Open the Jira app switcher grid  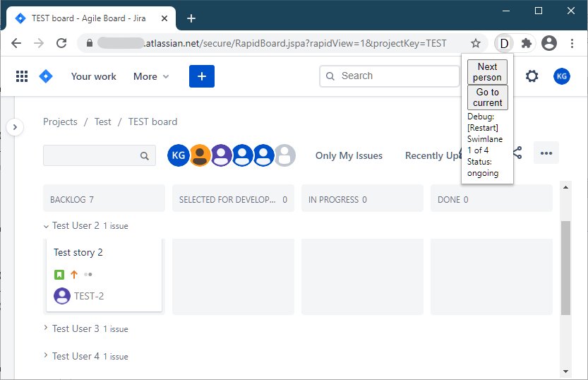click(x=22, y=76)
